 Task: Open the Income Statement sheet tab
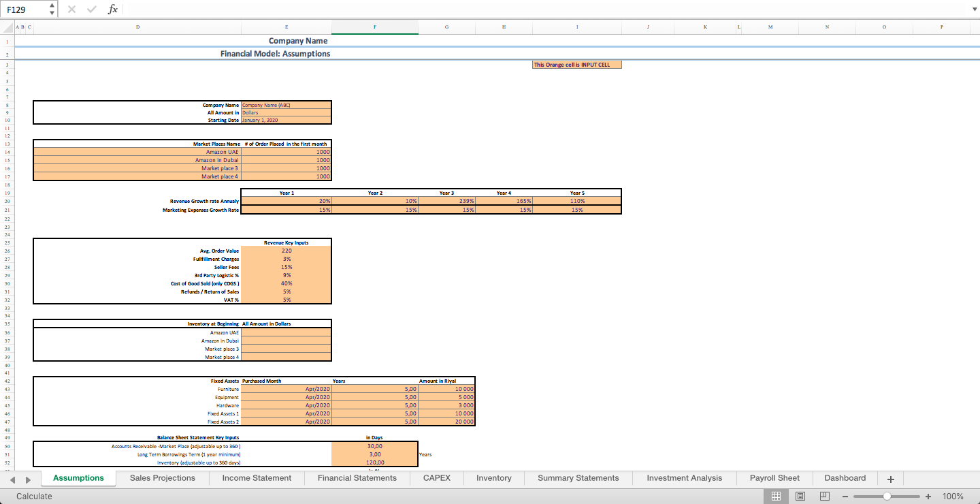[x=257, y=478]
